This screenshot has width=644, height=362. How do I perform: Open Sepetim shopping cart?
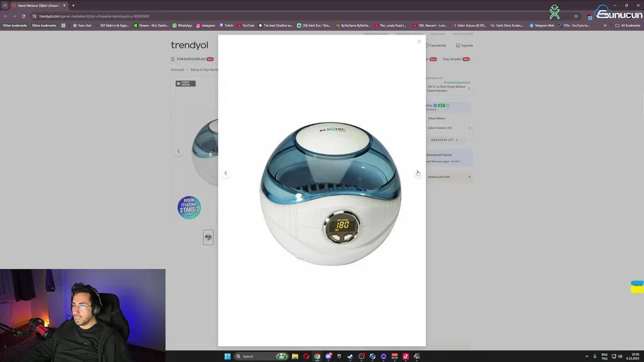point(464,45)
